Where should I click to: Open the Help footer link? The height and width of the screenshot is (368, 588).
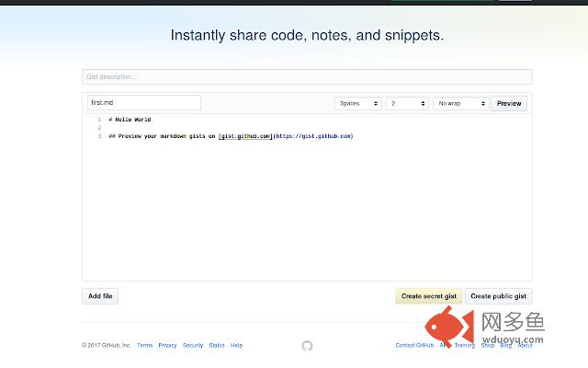237,346
